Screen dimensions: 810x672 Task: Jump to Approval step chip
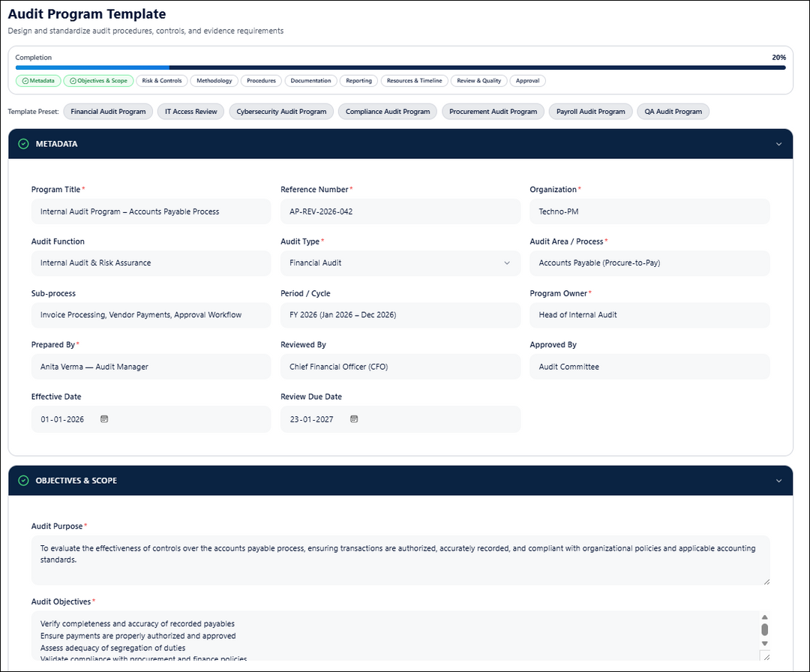coord(527,80)
